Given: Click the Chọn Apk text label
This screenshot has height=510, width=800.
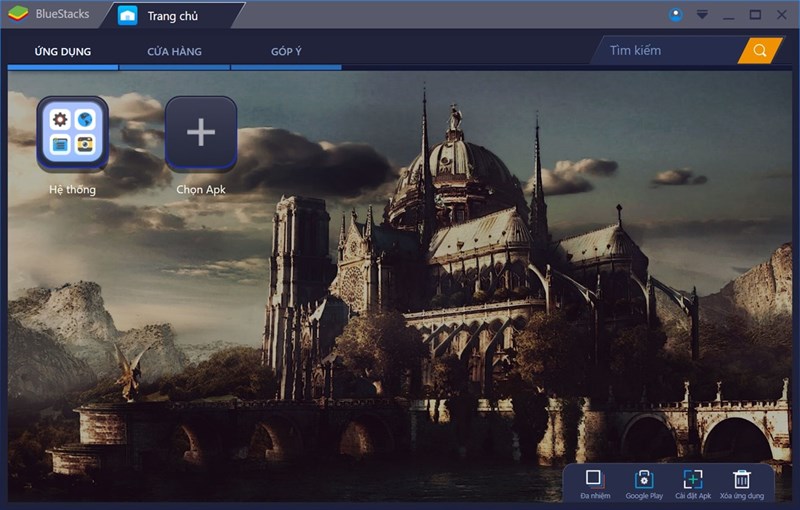Looking at the screenshot, I should tap(201, 189).
